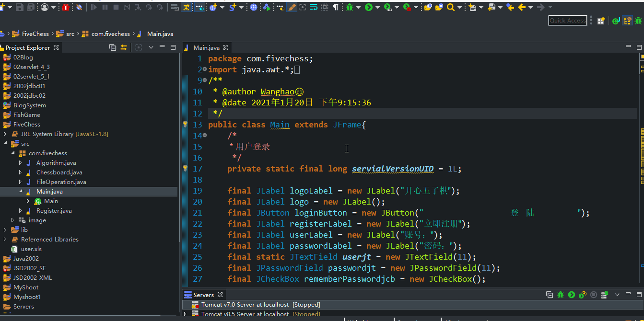The height and width of the screenshot is (321, 644).
Task: Click the profile server icon in Servers view
Action: [583, 295]
